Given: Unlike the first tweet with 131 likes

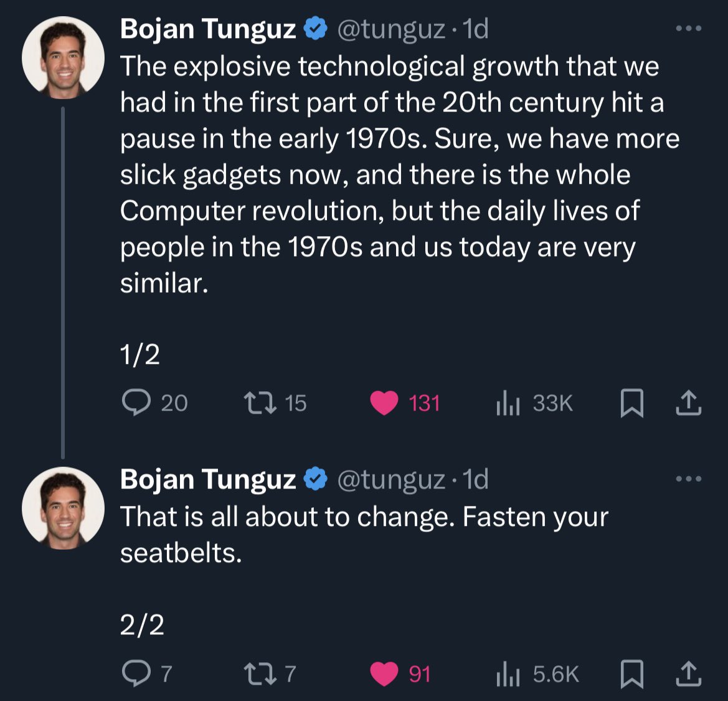Looking at the screenshot, I should (x=384, y=403).
